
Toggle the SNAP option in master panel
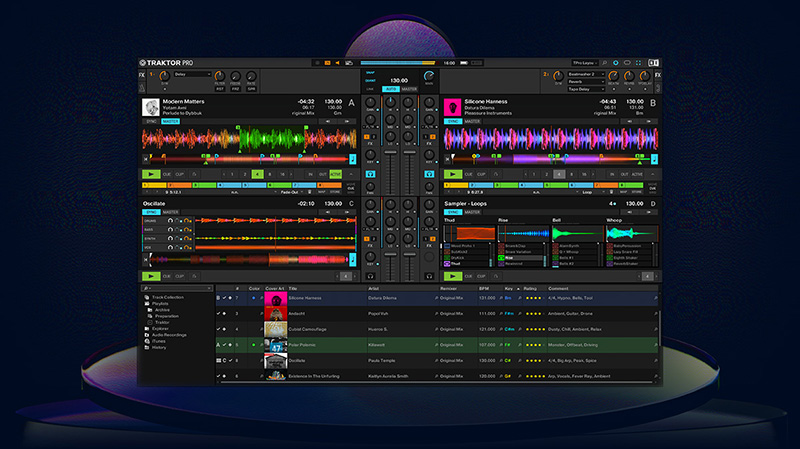(370, 73)
